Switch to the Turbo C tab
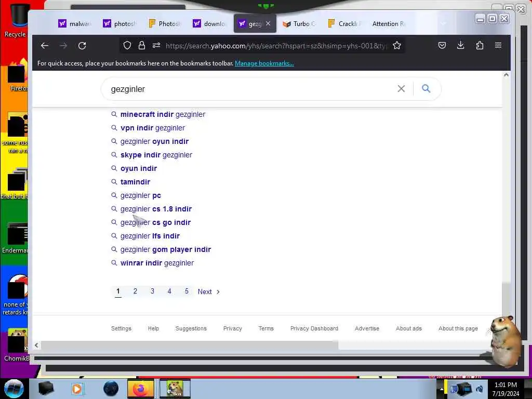 [299, 24]
